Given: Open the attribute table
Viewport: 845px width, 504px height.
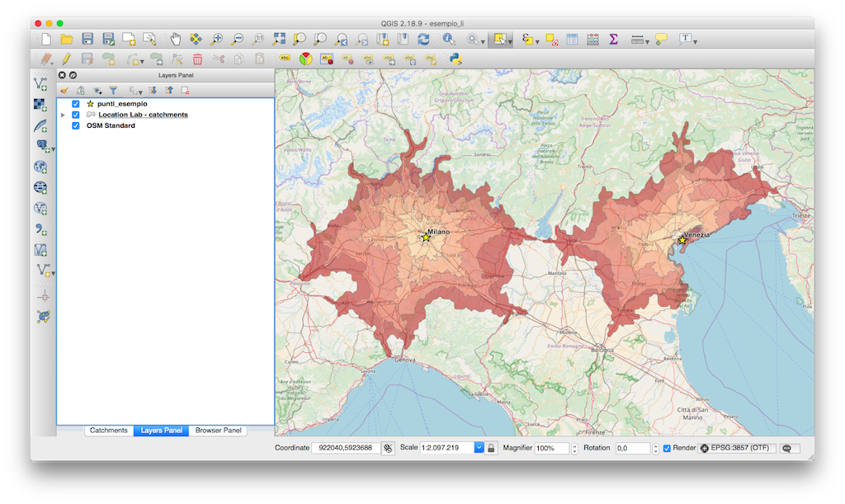Looking at the screenshot, I should pyautogui.click(x=573, y=39).
